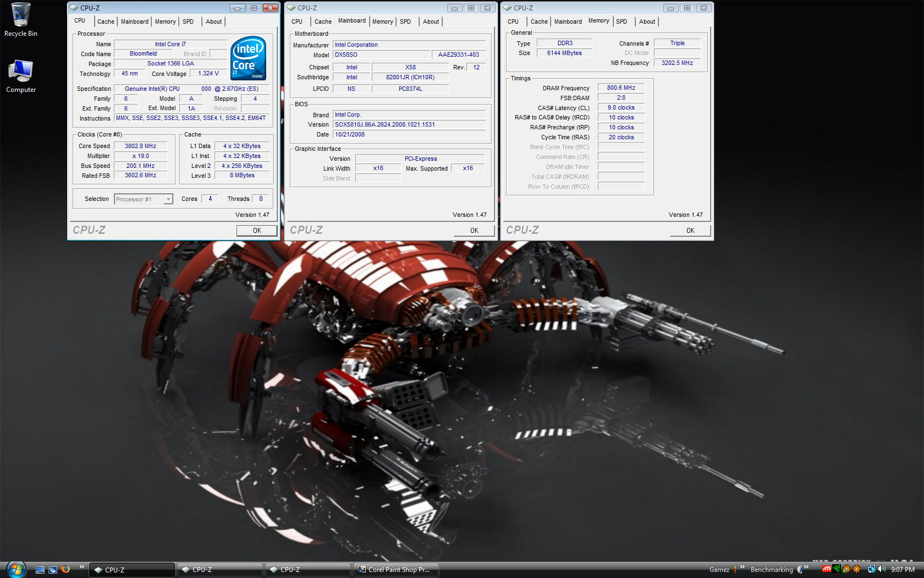
Task: Expand the Gamez toolbar chevron
Action: click(742, 567)
